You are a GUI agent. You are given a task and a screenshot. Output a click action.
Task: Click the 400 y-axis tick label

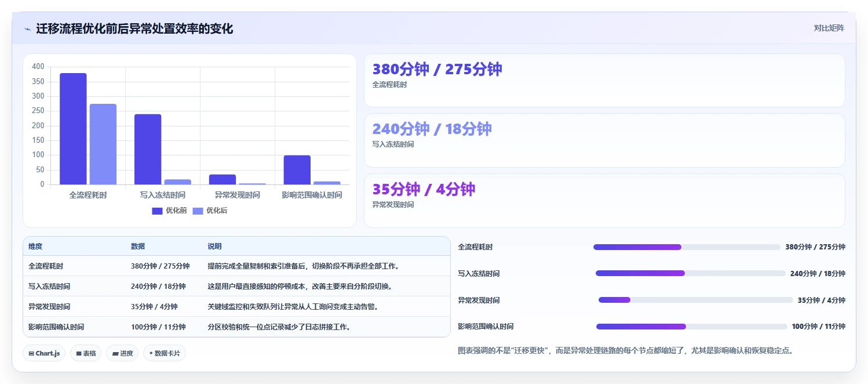[x=38, y=67]
